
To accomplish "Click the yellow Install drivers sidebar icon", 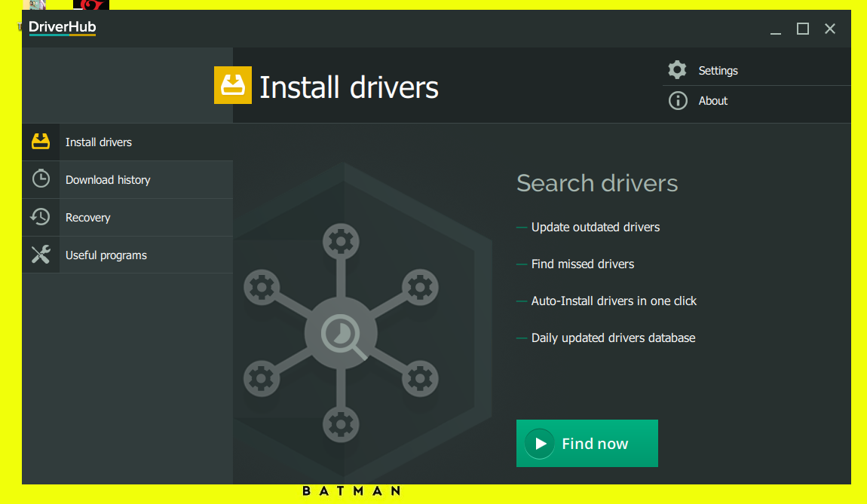I will [x=40, y=142].
